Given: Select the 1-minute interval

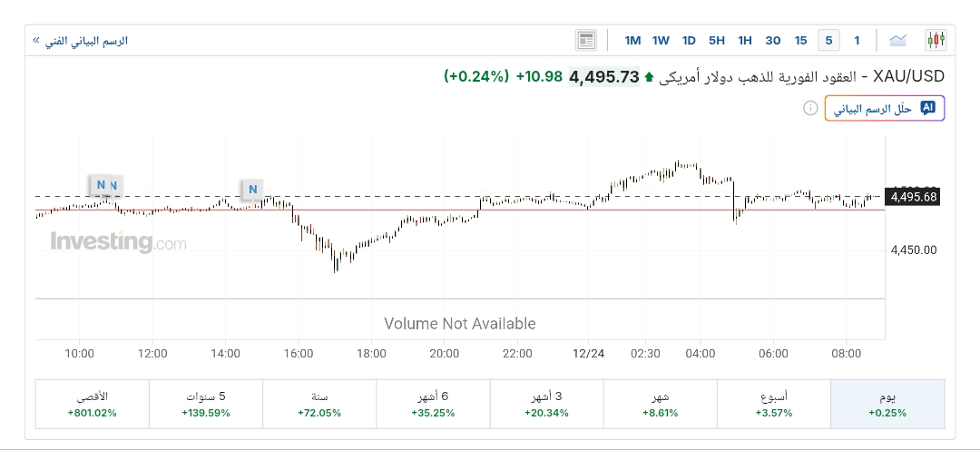Looking at the screenshot, I should tap(857, 40).
